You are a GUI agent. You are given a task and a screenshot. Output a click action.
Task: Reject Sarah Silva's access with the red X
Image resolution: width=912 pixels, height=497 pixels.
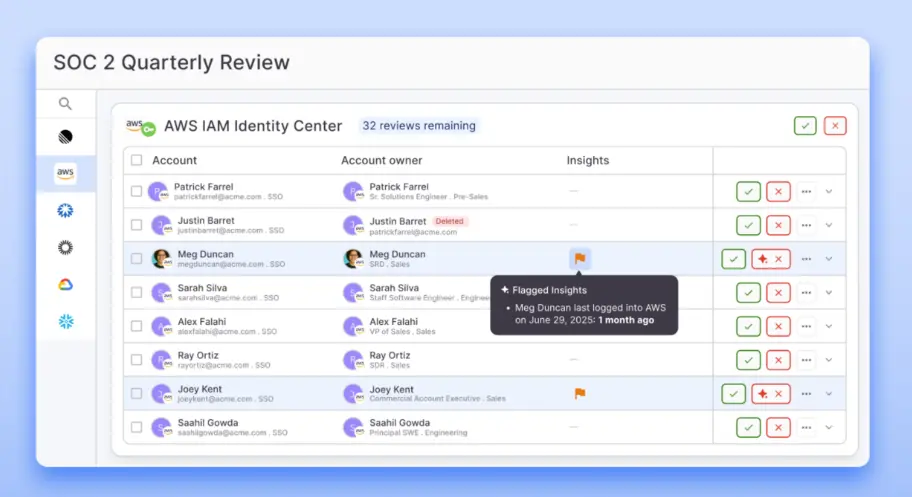point(778,293)
